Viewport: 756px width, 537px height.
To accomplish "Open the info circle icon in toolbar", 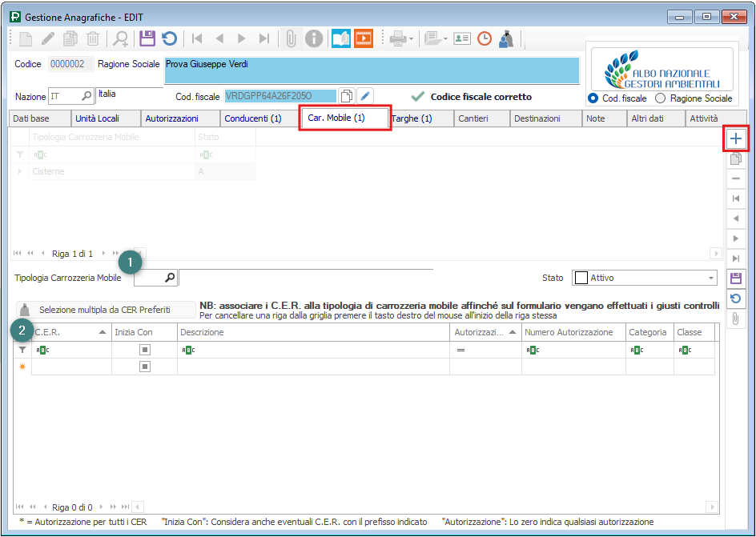I will (x=314, y=38).
